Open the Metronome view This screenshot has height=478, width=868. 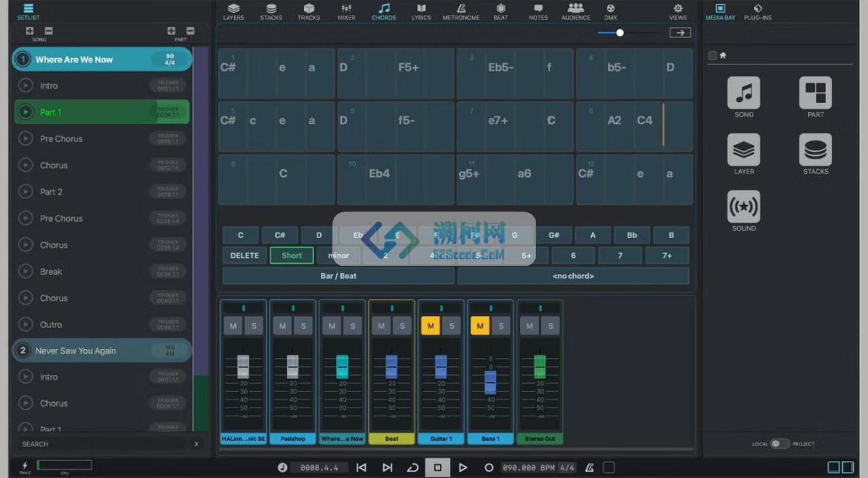coord(461,11)
